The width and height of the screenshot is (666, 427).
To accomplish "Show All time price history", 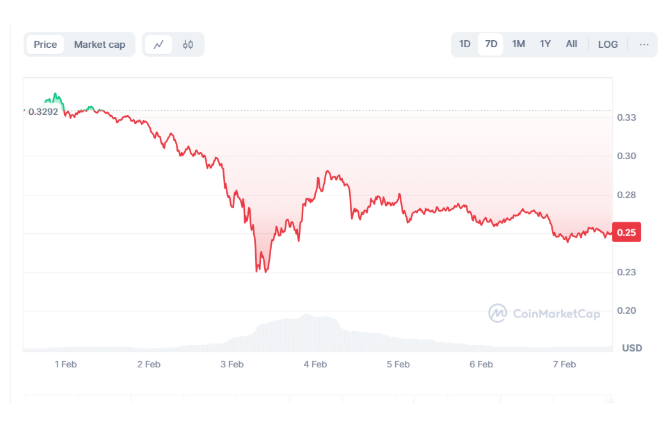I will pyautogui.click(x=571, y=44).
